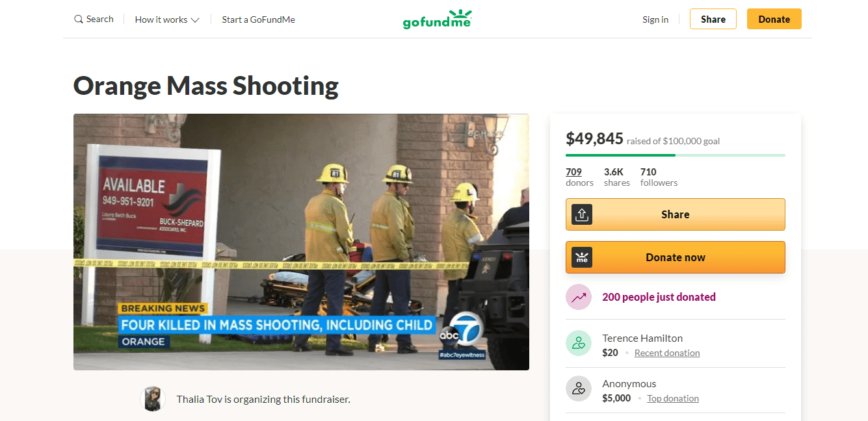Click the header Share button
868x421 pixels.
(713, 19)
